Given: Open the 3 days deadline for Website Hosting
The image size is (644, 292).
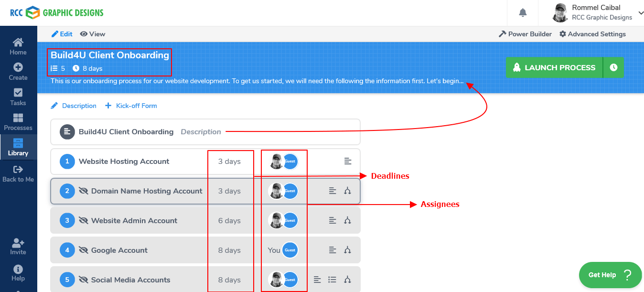Looking at the screenshot, I should tap(229, 162).
